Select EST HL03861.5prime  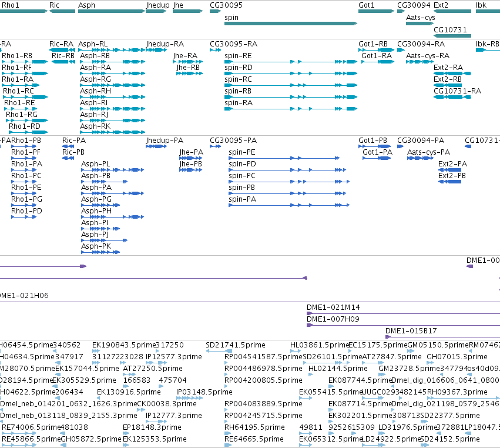pos(320,345)
